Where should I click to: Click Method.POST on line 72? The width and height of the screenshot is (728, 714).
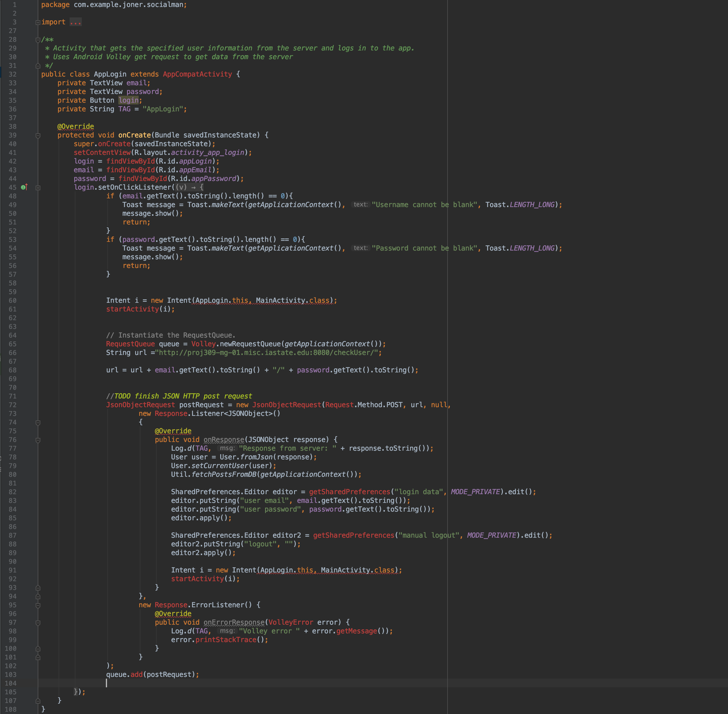tap(380, 405)
